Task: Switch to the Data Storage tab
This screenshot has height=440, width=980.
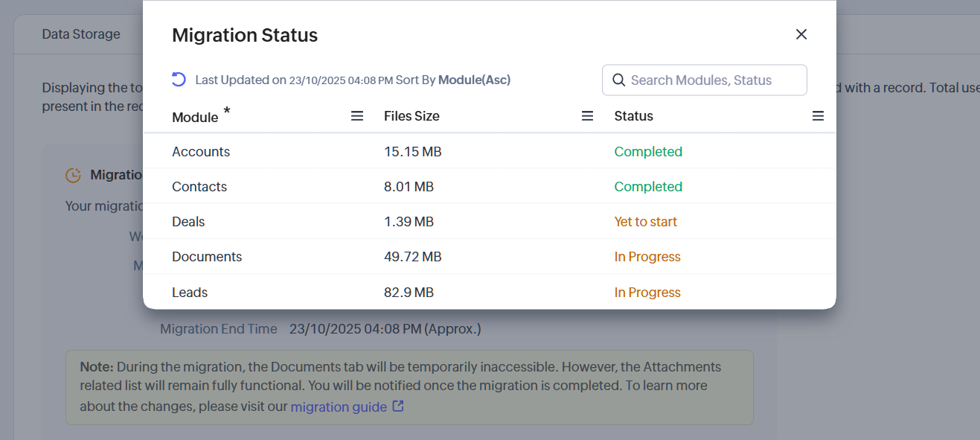Action: pos(81,34)
